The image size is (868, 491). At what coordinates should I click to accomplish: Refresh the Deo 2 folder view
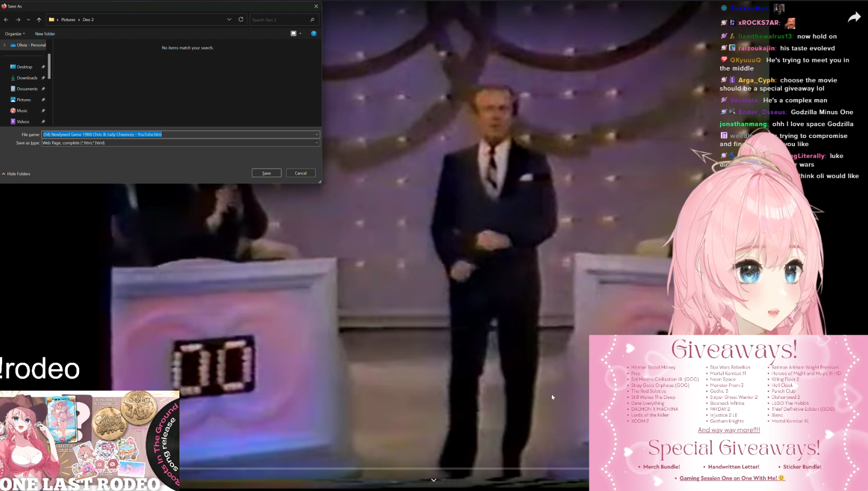click(241, 19)
